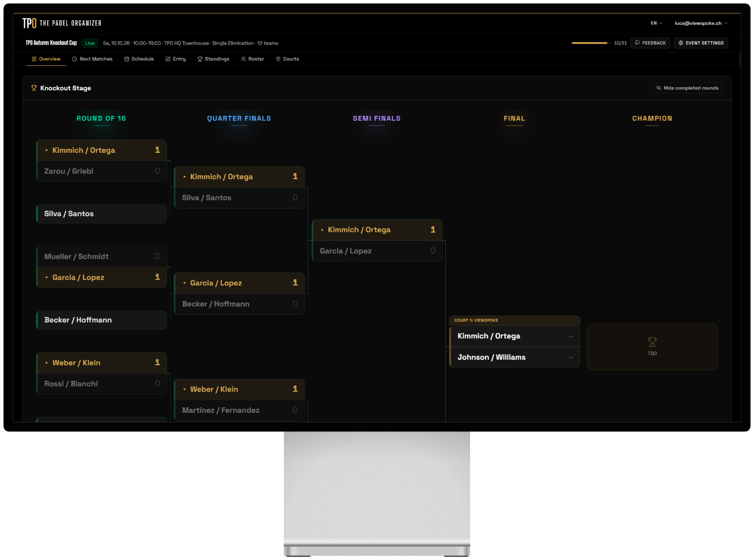Open the luca@viewspoke.ch account menu

(701, 23)
